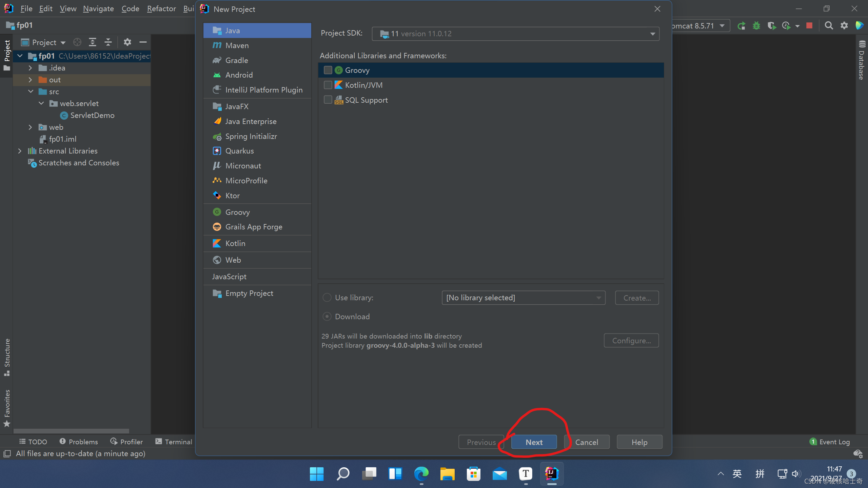
Task: Select Gradle project type
Action: (257, 60)
